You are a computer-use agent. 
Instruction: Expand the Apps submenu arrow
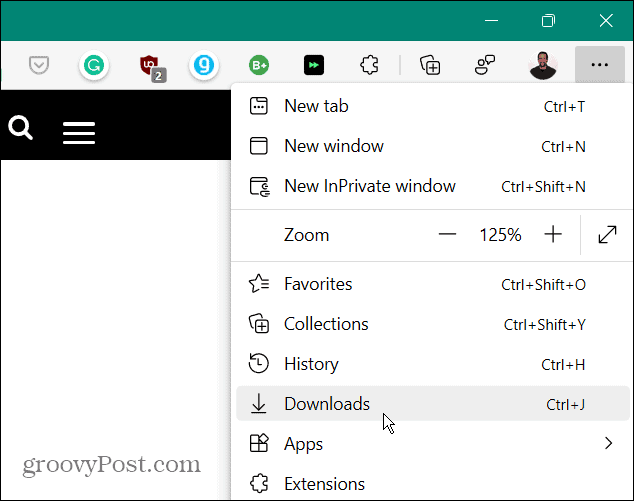click(607, 443)
